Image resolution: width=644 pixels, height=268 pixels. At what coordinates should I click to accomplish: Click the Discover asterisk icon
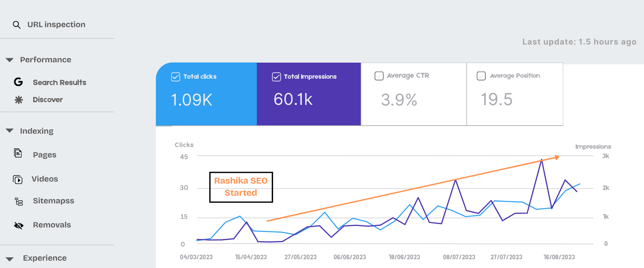coord(19,100)
